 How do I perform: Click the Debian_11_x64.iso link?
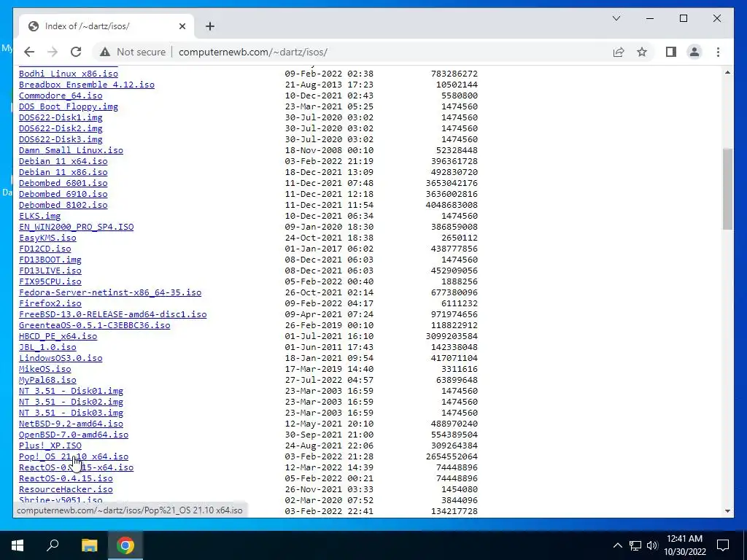click(63, 161)
